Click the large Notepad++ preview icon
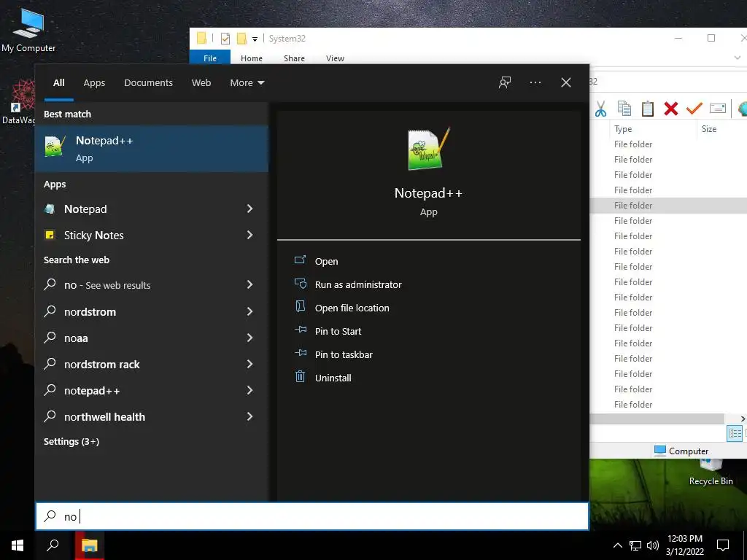 coord(428,149)
